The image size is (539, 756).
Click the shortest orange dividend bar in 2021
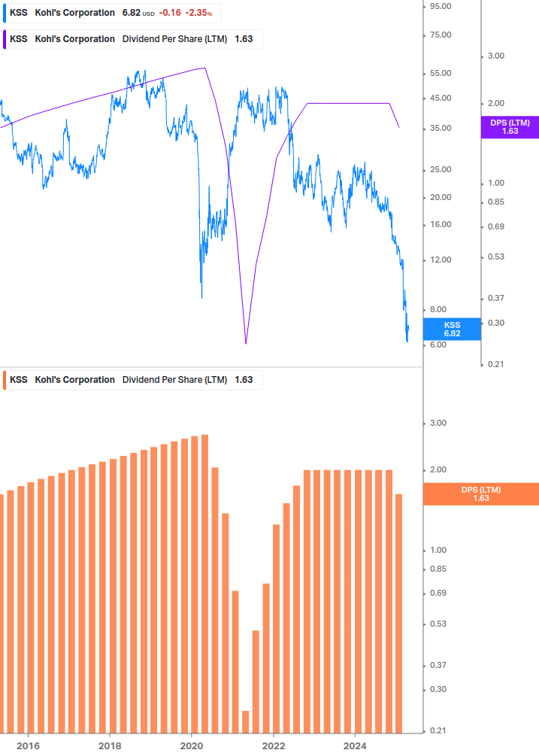[246, 721]
